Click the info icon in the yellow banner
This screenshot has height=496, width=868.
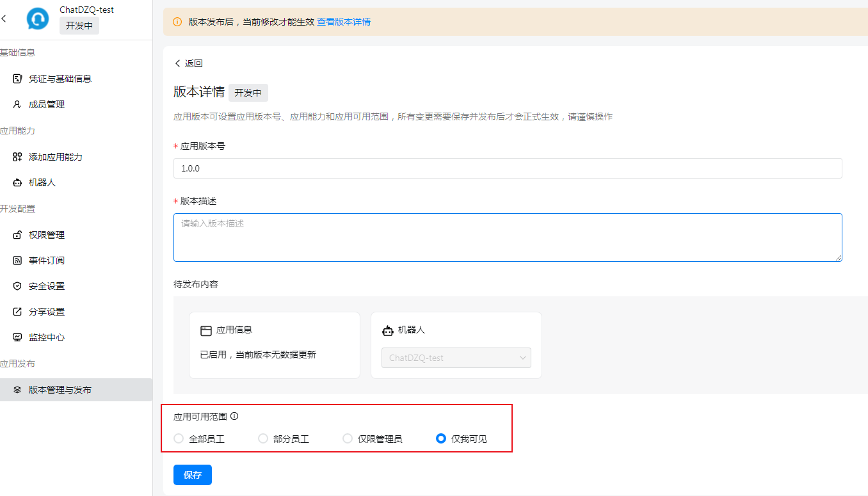[177, 22]
